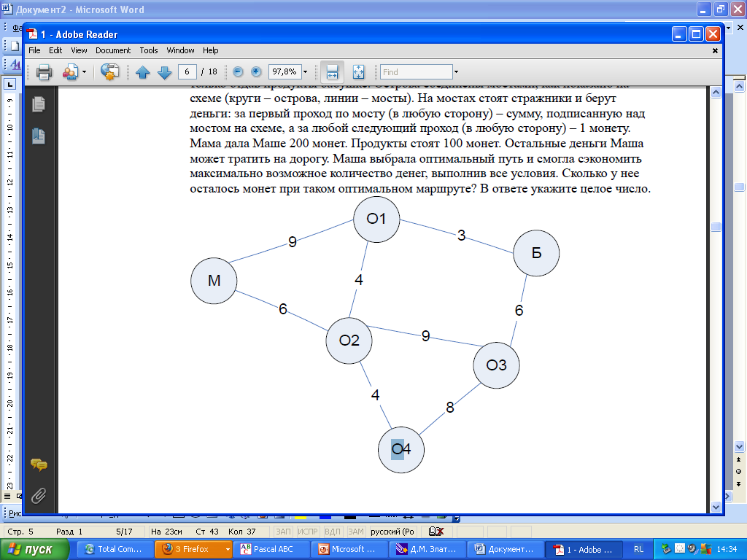Toggle ЗАП indicator in Word status bar
Viewport: 747px width, 560px height.
point(283,532)
